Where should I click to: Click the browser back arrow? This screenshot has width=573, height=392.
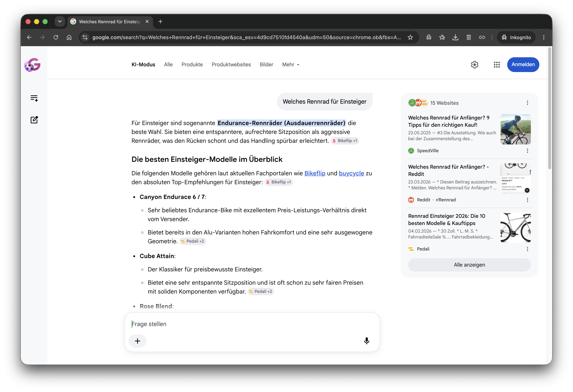click(x=29, y=37)
